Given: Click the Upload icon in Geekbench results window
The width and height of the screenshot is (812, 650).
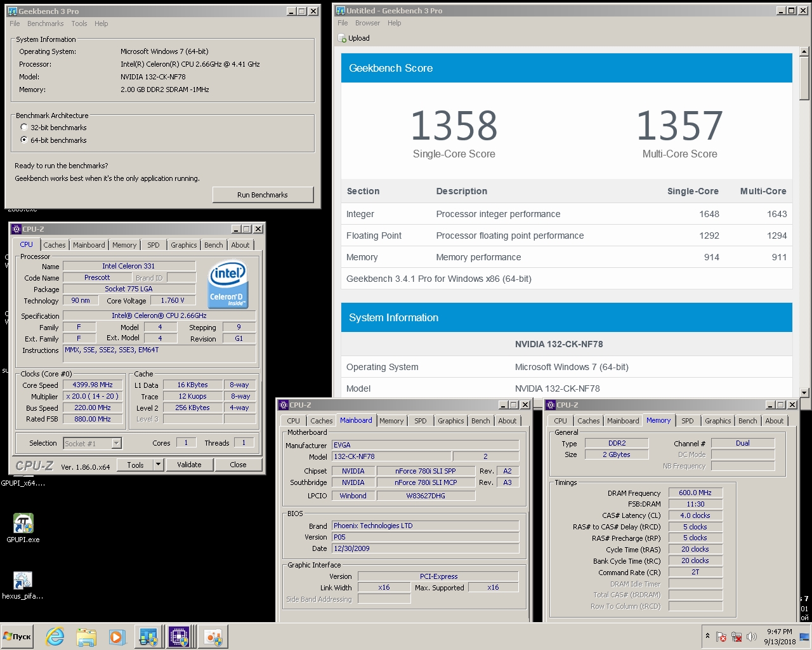Looking at the screenshot, I should 343,38.
